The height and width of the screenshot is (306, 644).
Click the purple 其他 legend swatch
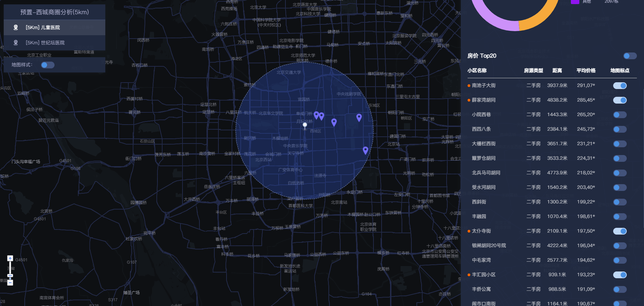tap(575, 2)
